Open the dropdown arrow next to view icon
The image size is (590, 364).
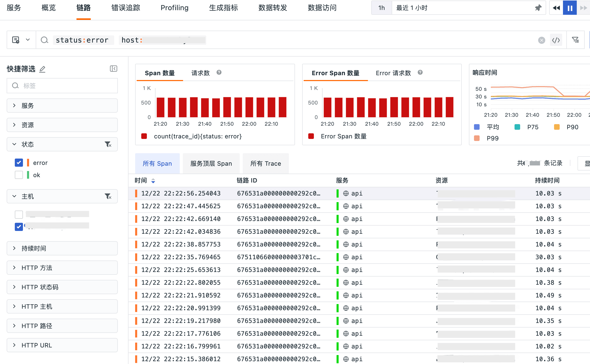(28, 40)
